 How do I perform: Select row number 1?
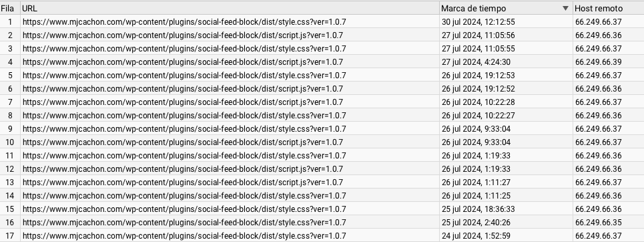point(10,22)
